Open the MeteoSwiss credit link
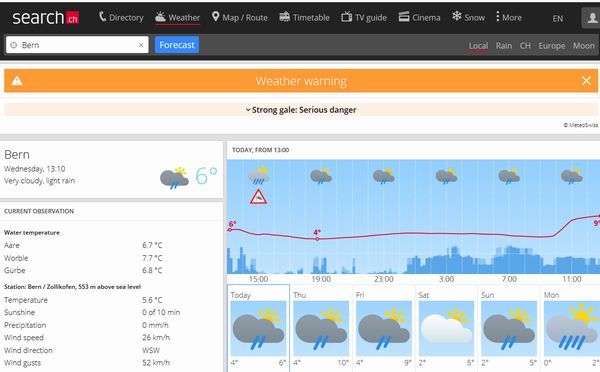Image resolution: width=600 pixels, height=372 pixels. click(x=580, y=125)
